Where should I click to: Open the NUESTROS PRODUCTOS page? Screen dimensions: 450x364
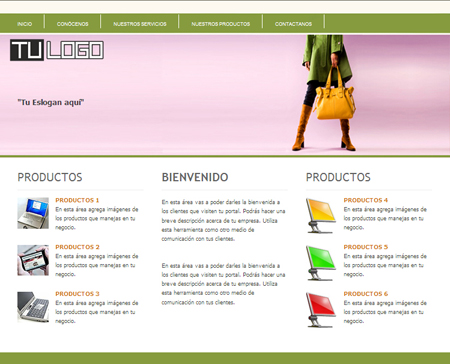[220, 24]
